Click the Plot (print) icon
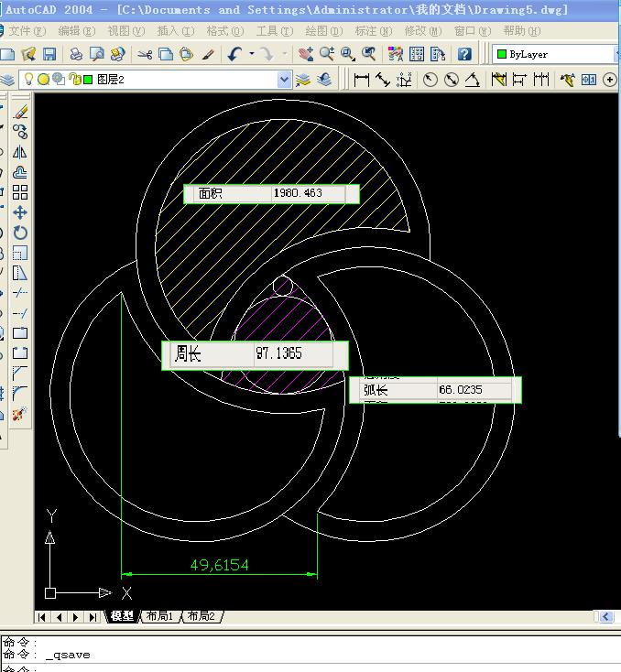This screenshot has height=672, width=621. (76, 54)
